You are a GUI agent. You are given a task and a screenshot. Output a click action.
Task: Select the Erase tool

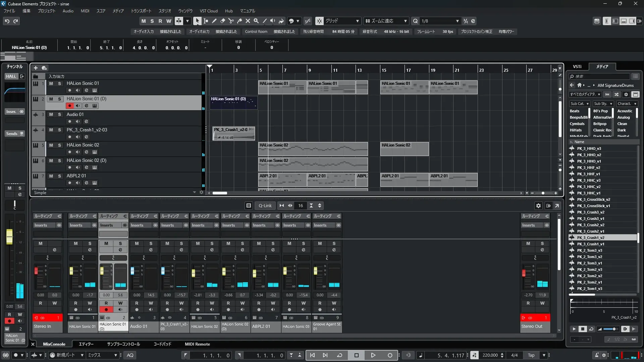pyautogui.click(x=222, y=21)
